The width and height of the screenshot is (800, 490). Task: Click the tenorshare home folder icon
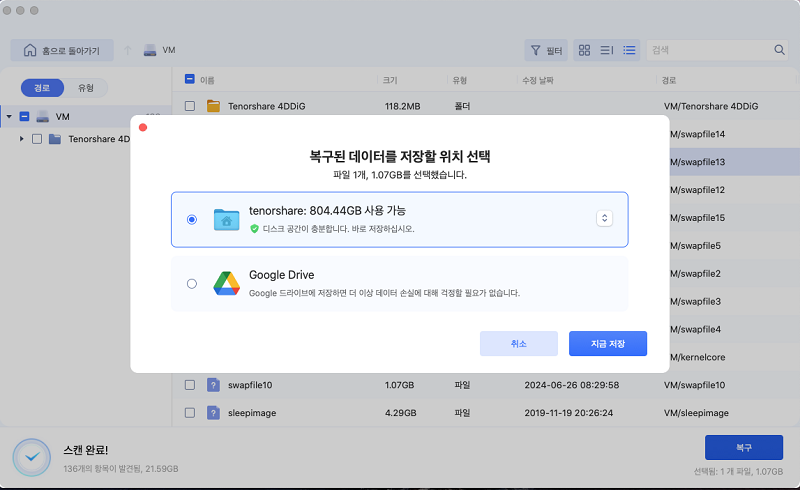[226, 219]
